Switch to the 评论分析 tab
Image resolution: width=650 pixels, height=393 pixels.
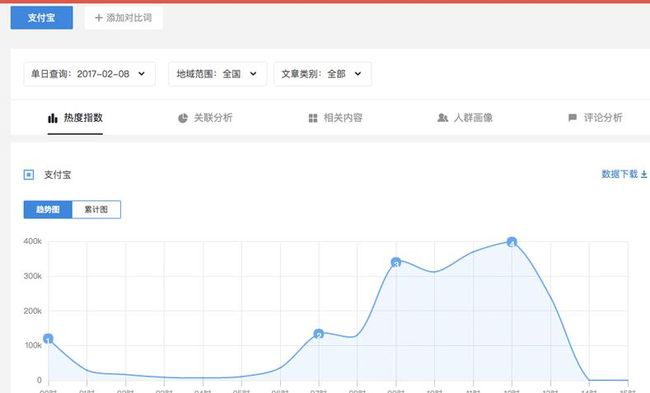[595, 118]
